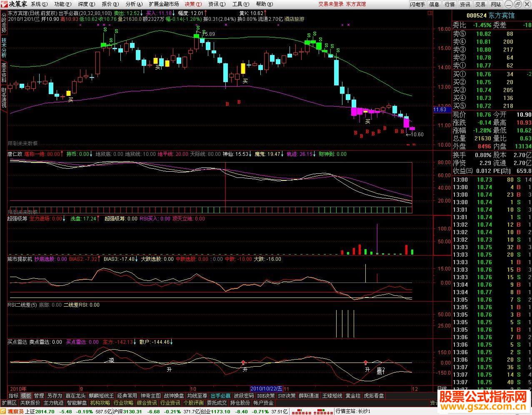Image resolution: width=532 pixels, height=415 pixels.
Task: Select the 基本资料 side tab
Action: coord(4,72)
